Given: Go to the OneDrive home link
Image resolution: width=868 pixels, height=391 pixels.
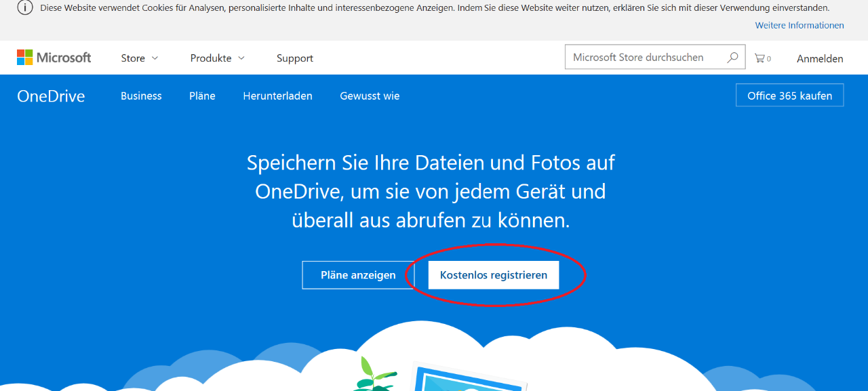Looking at the screenshot, I should pos(51,96).
